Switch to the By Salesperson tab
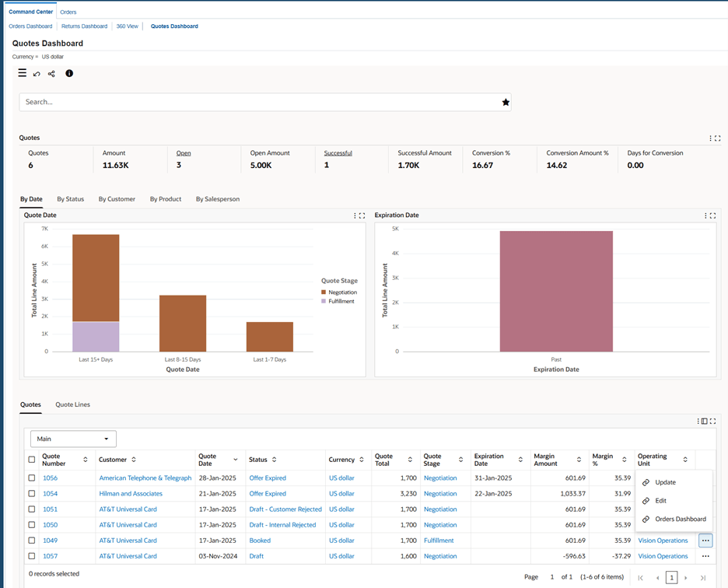 (x=218, y=199)
